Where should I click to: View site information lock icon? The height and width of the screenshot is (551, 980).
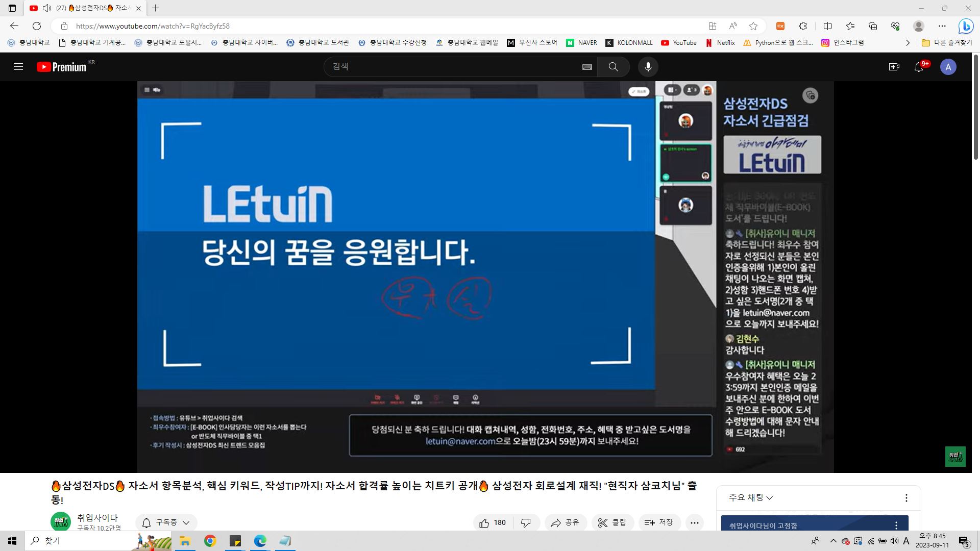click(64, 26)
